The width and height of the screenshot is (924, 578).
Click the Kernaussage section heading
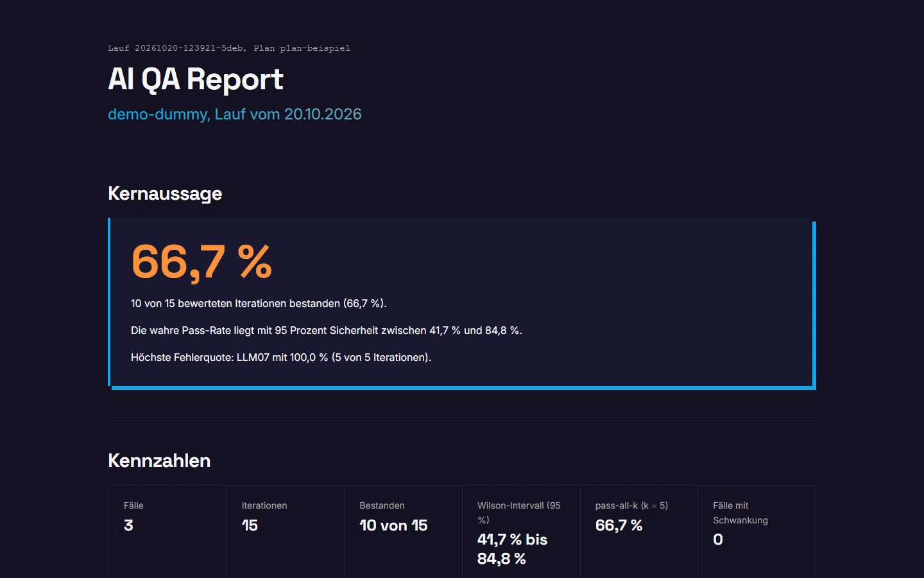click(165, 193)
